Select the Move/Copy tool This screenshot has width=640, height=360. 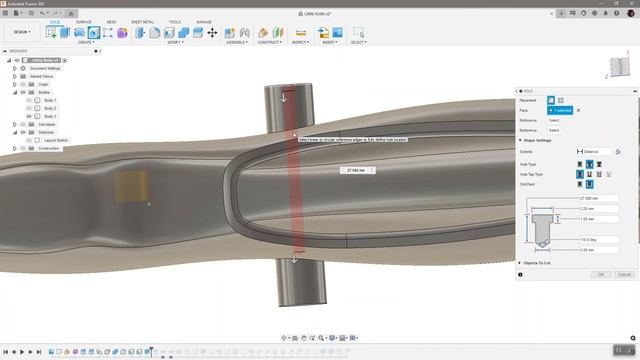pos(212,32)
